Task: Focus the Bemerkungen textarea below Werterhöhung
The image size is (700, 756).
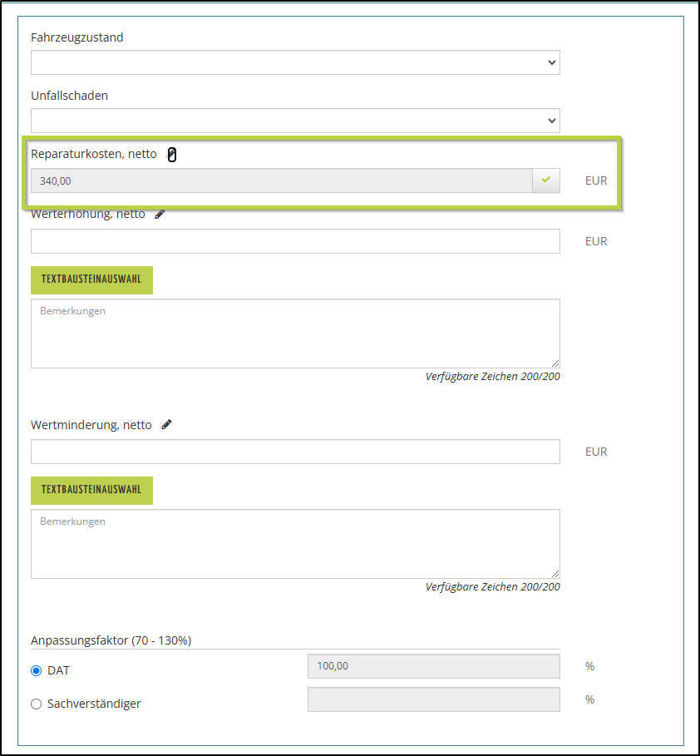Action: [x=295, y=334]
